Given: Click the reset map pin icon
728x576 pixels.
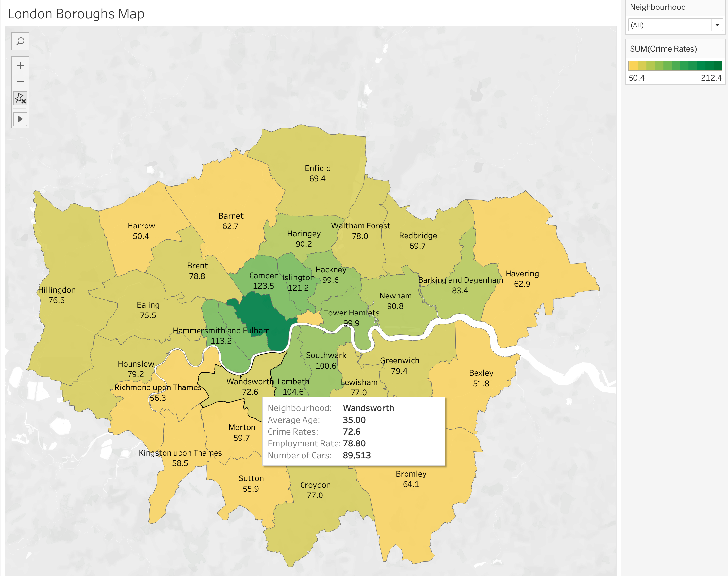Looking at the screenshot, I should point(20,99).
